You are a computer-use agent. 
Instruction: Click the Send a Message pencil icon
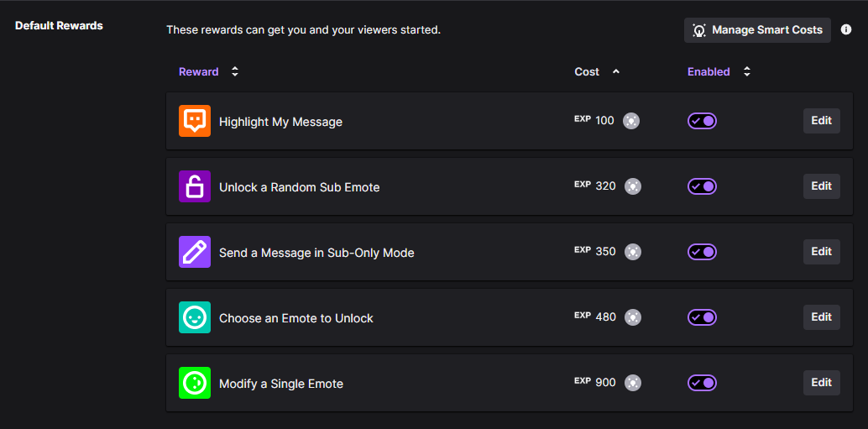click(x=195, y=252)
